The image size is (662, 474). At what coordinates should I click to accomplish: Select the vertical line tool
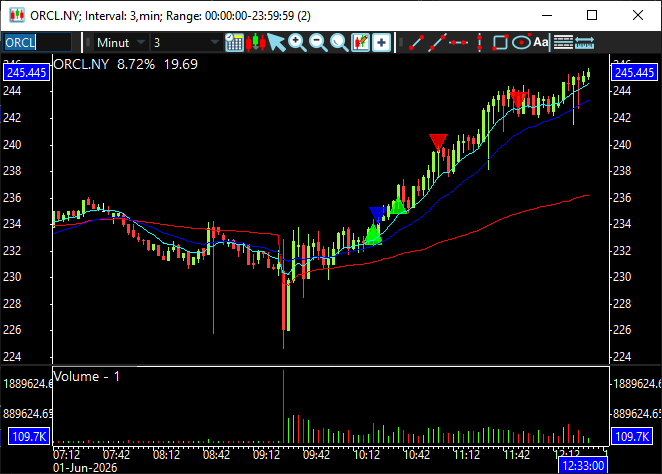pyautogui.click(x=479, y=43)
